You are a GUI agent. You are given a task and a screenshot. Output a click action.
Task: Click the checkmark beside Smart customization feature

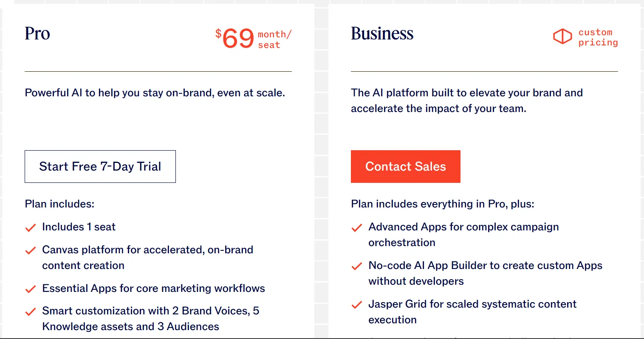[31, 312]
